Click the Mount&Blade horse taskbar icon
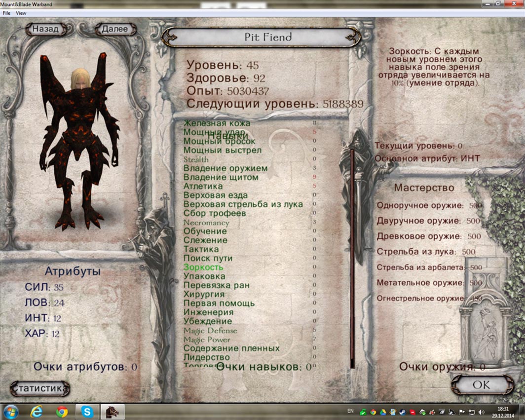The image size is (525, 420). click(x=112, y=411)
